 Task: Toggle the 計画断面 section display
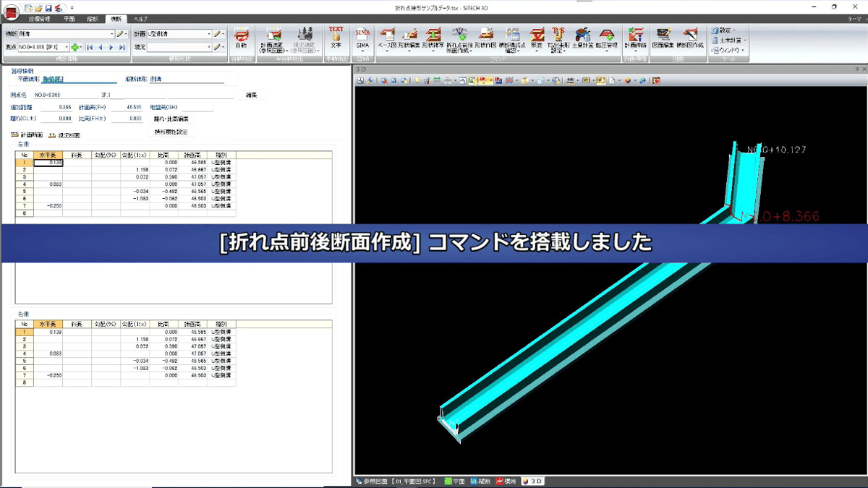[33, 135]
